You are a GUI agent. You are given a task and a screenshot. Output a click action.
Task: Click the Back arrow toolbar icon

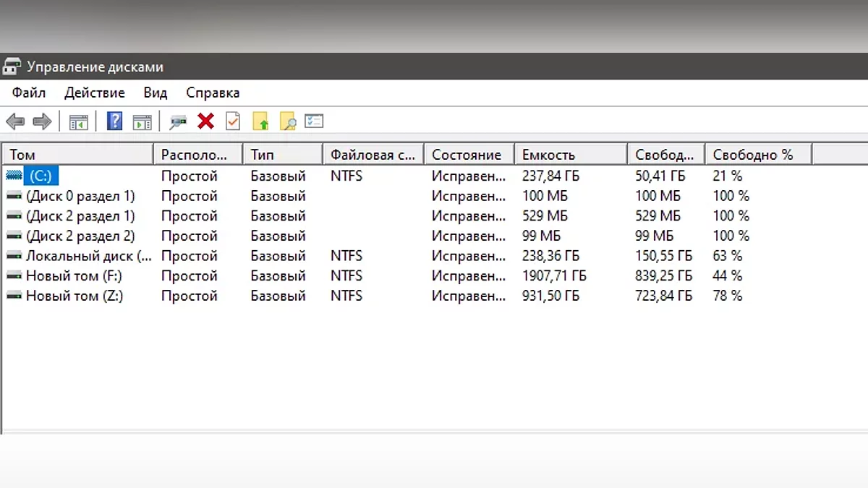point(15,121)
